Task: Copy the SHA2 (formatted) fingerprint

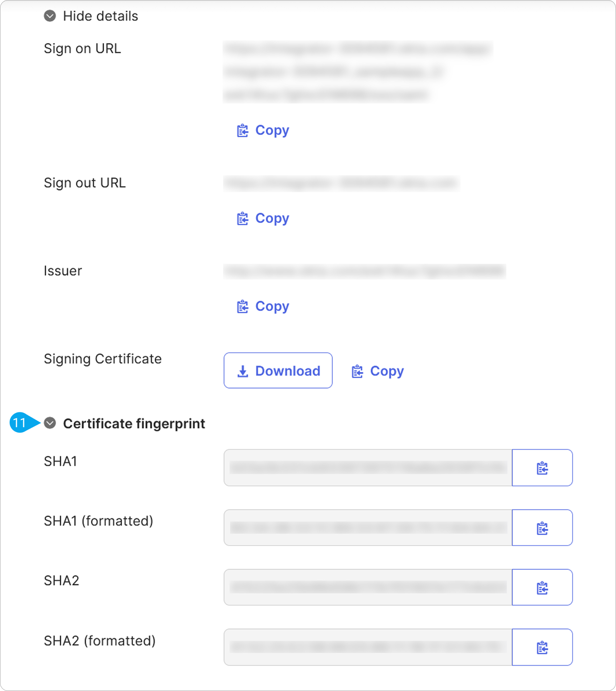Action: (542, 647)
